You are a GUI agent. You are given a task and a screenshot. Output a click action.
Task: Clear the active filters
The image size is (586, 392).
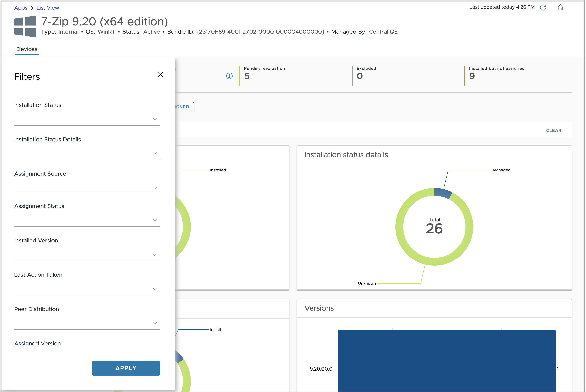pyautogui.click(x=554, y=131)
